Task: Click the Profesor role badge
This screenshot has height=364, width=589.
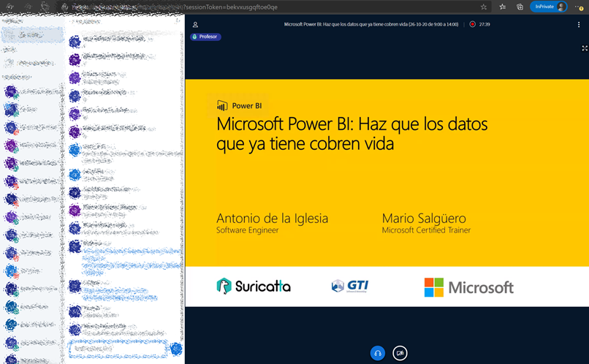Action: pyautogui.click(x=205, y=37)
